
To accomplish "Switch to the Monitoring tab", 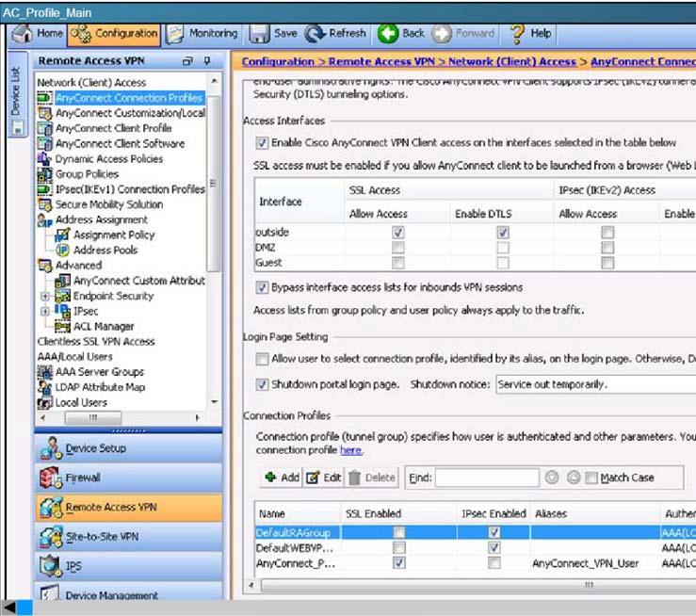I will click(x=202, y=33).
